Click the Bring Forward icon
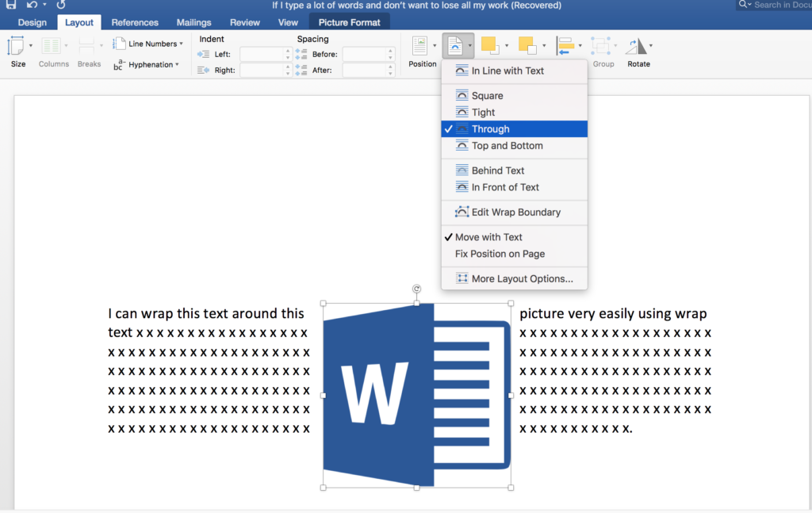Screen dimensions: 812x513 (489, 45)
